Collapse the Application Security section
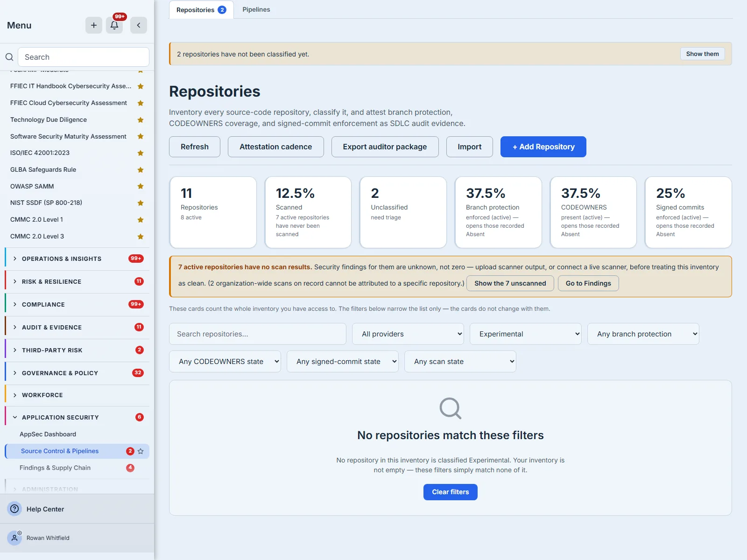747x560 pixels. coord(77,417)
